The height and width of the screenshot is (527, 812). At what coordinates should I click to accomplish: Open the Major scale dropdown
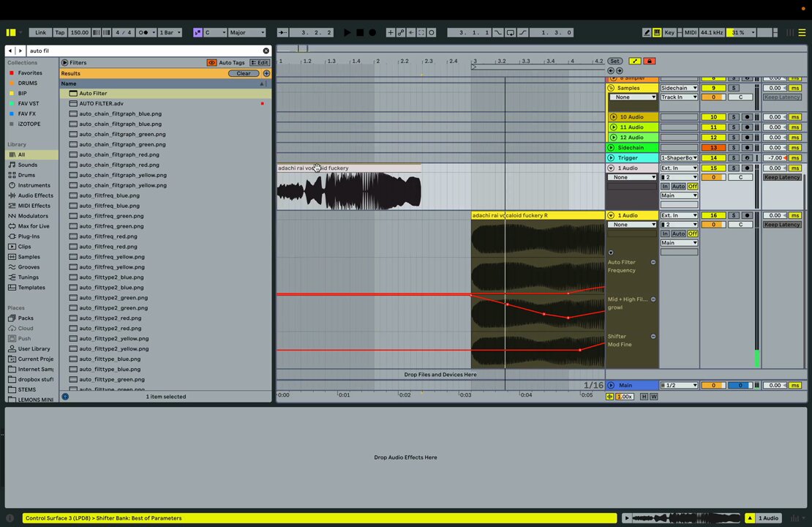tap(247, 33)
